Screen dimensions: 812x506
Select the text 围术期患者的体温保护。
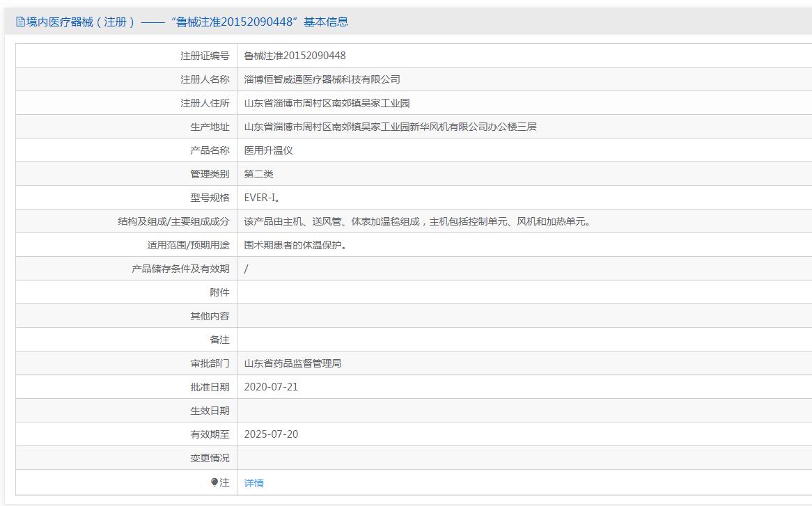[295, 245]
